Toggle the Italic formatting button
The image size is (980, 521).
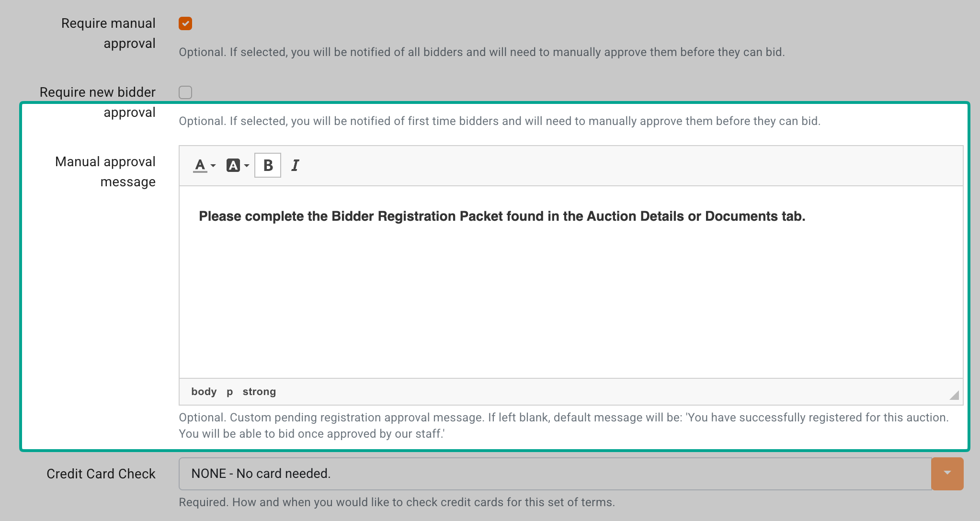click(x=295, y=165)
